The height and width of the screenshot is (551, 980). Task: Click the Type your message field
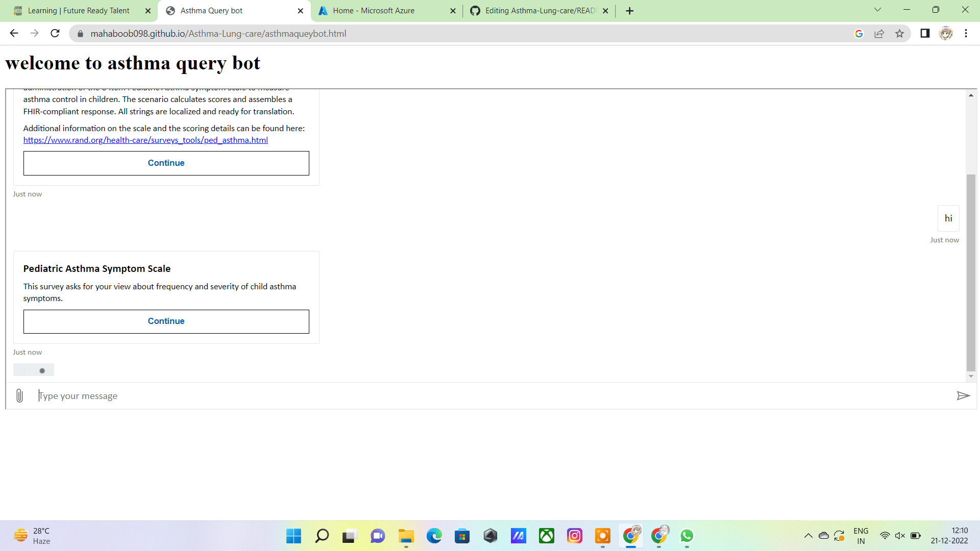tap(490, 396)
